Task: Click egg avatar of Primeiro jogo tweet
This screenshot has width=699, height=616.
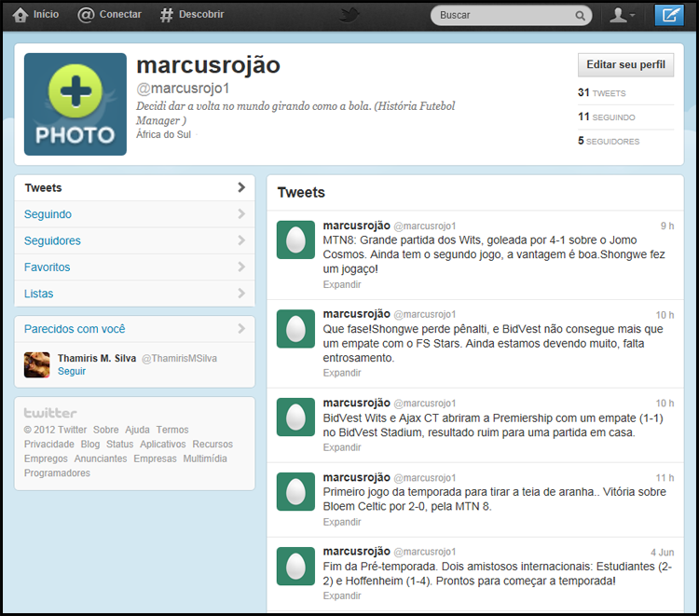Action: click(x=295, y=492)
